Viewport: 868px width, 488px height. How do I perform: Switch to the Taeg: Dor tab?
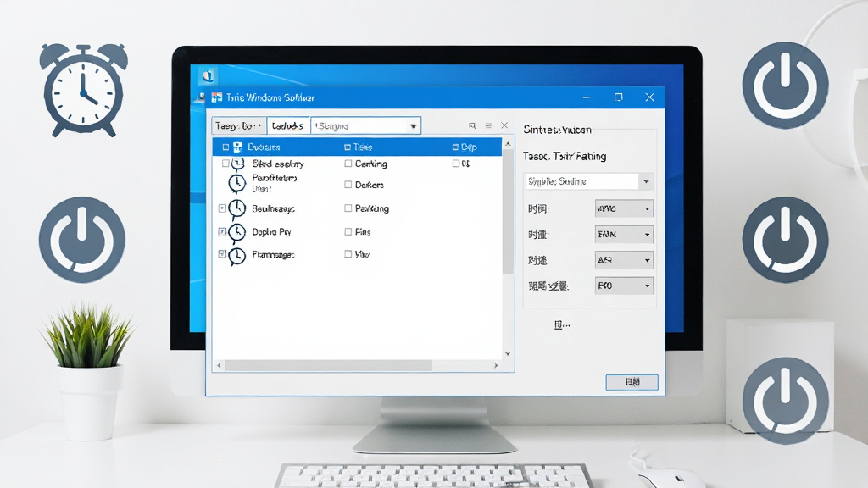[x=239, y=126]
